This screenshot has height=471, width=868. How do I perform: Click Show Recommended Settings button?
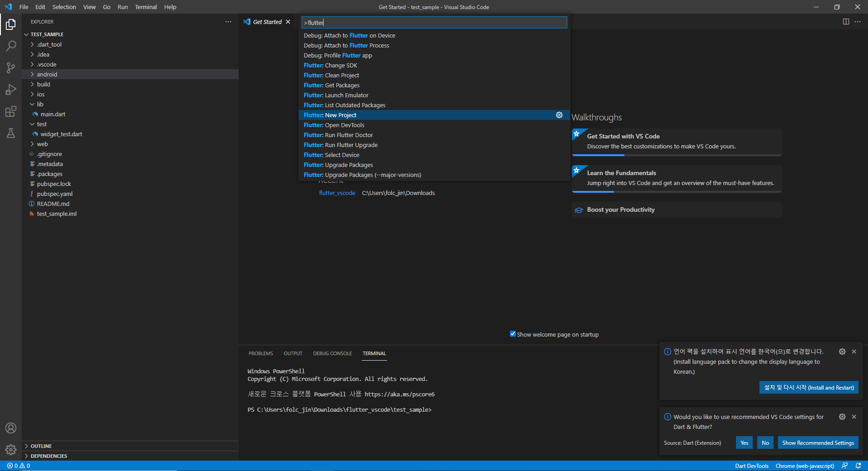pos(818,442)
